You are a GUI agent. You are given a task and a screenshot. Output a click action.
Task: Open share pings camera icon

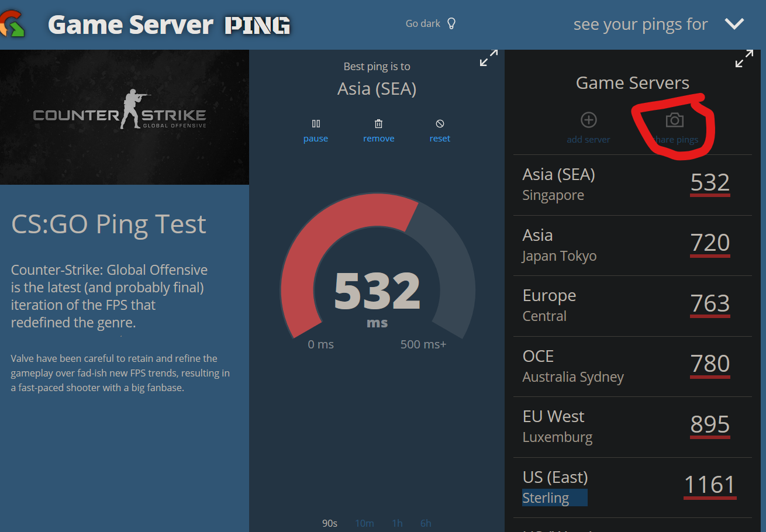pyautogui.click(x=675, y=121)
